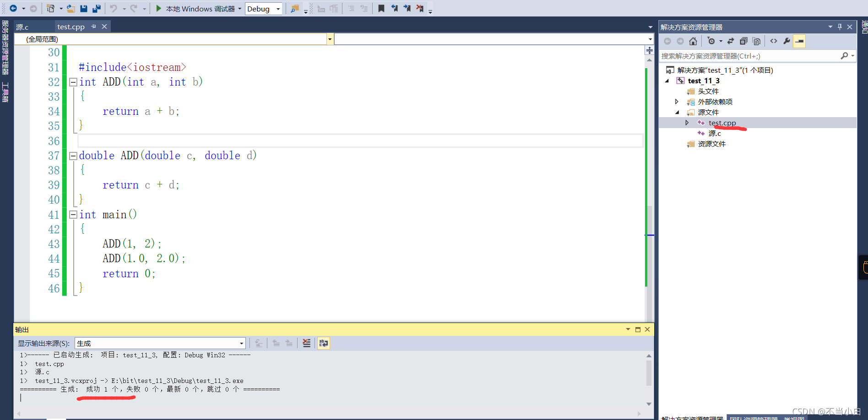Open the global scope (全局范围) dropdown

click(330, 39)
